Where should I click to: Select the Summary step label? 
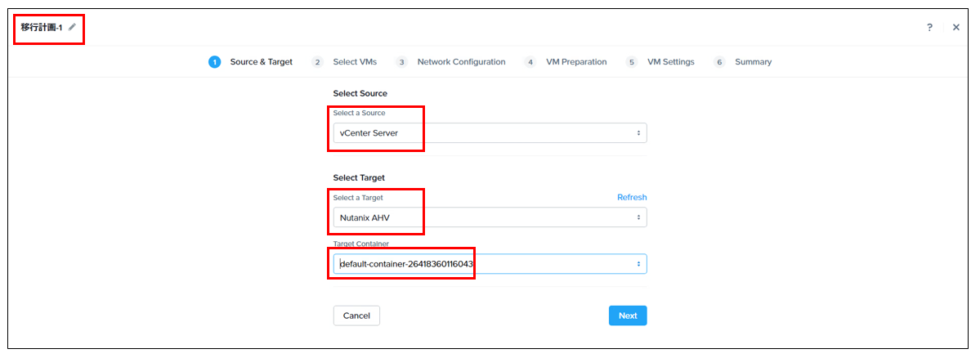click(753, 62)
